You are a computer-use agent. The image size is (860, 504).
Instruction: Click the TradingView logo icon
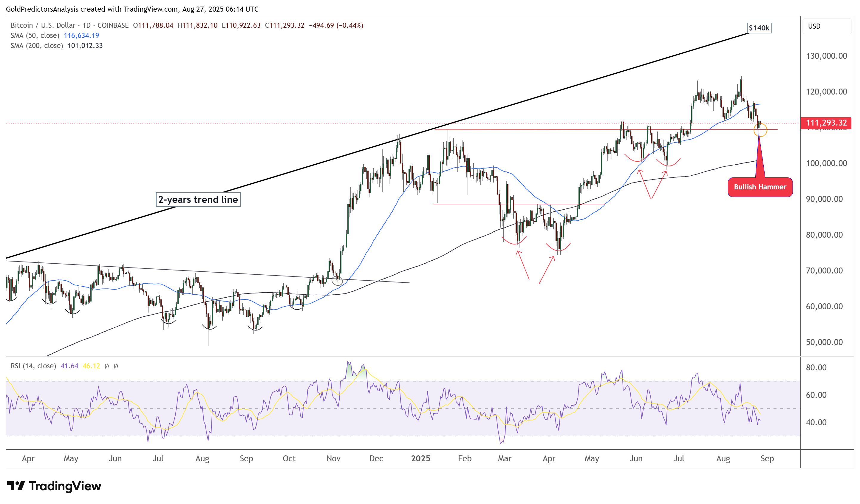pyautogui.click(x=16, y=486)
